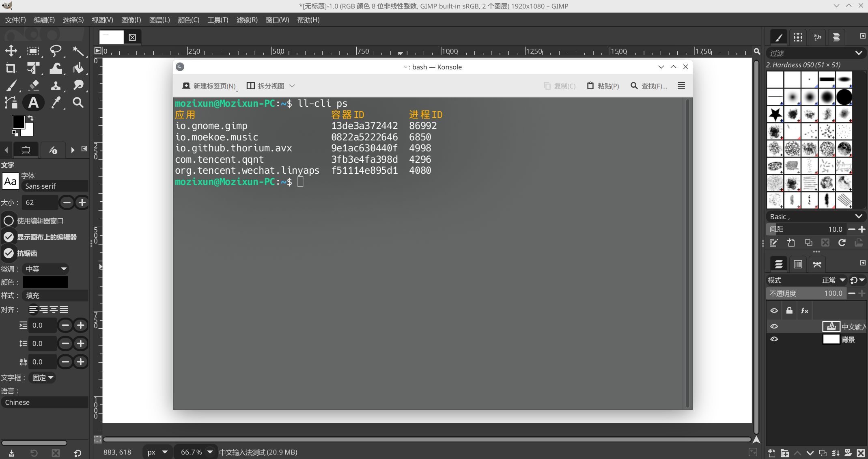
Task: Select the Crop tool
Action: point(11,68)
